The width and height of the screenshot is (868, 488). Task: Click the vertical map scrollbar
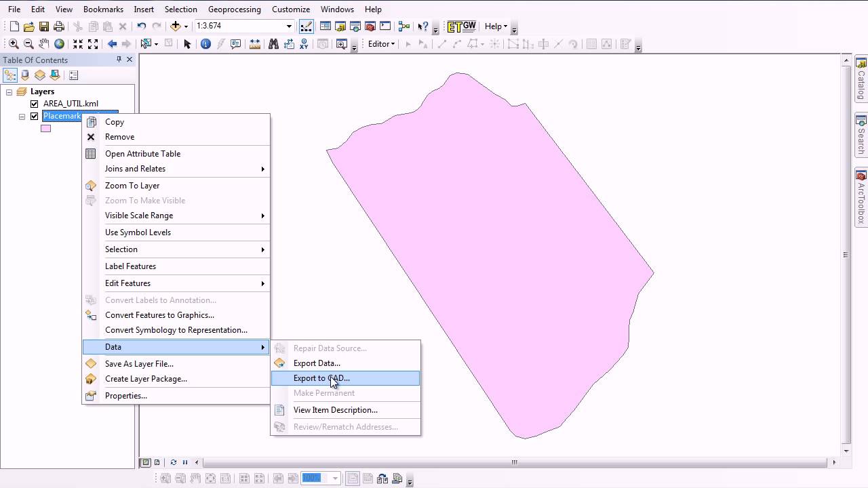[x=846, y=255]
